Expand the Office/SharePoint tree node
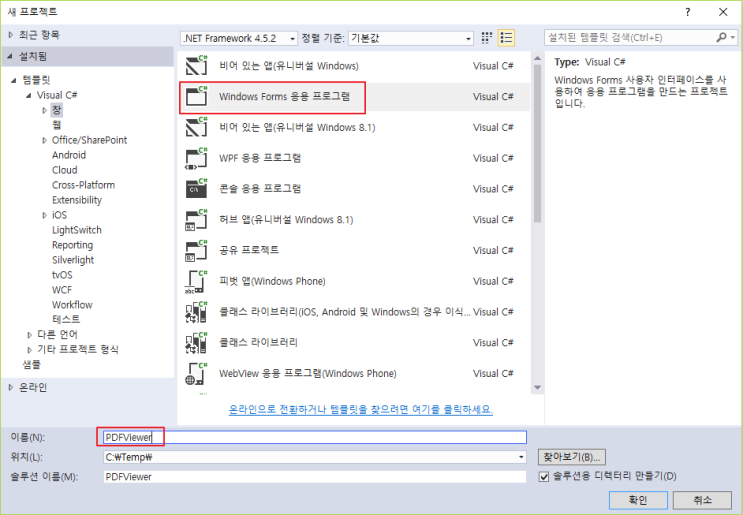The height and width of the screenshot is (515, 743). pyautogui.click(x=44, y=140)
